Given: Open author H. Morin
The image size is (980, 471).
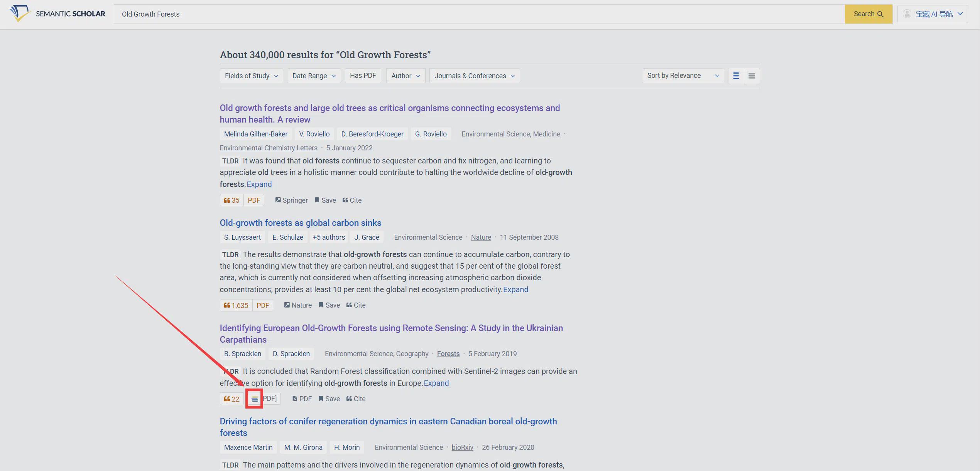Looking at the screenshot, I should pyautogui.click(x=347, y=447).
